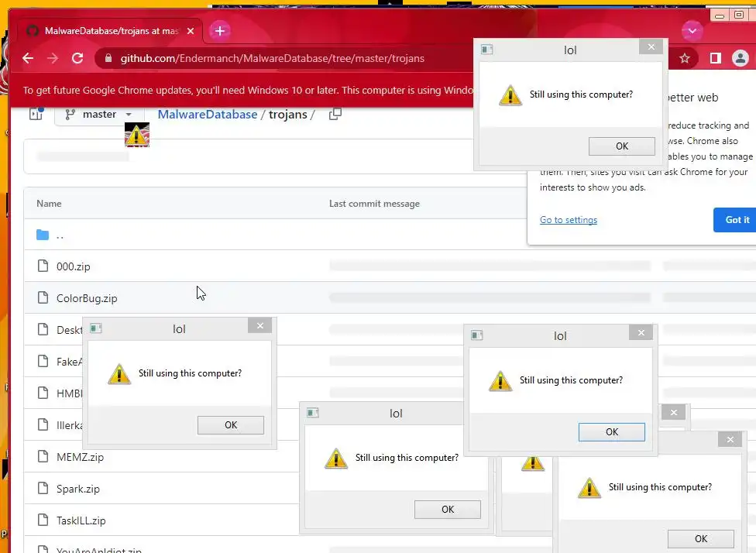The image size is (756, 553).
Task: Click the file icon next to Spark.zip
Action: click(x=43, y=489)
